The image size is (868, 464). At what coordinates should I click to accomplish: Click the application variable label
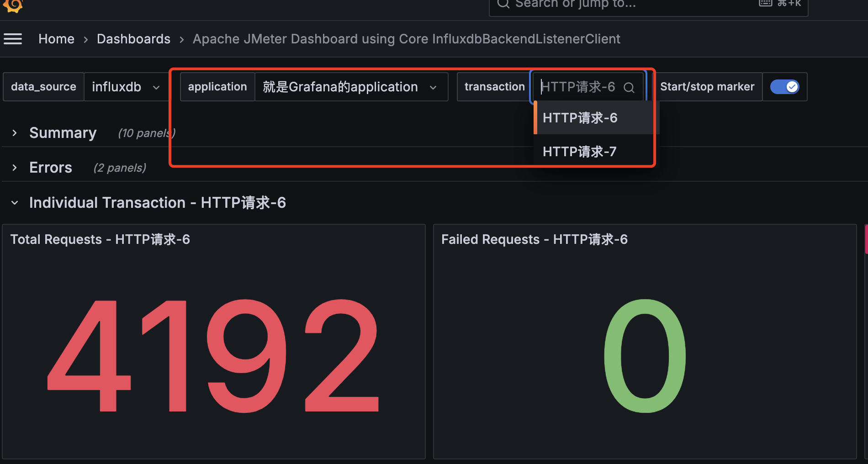(217, 87)
